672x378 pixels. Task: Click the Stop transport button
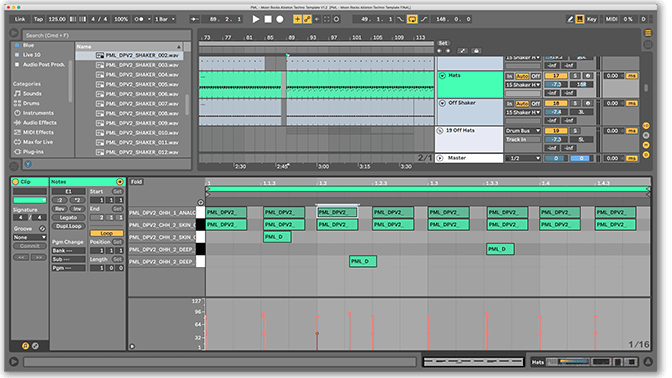tap(268, 19)
